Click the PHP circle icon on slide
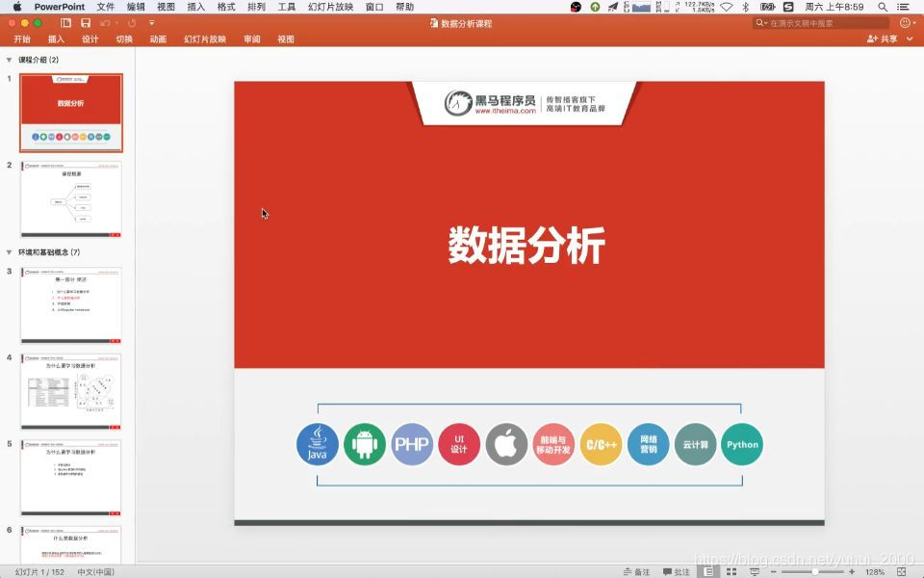 point(412,444)
